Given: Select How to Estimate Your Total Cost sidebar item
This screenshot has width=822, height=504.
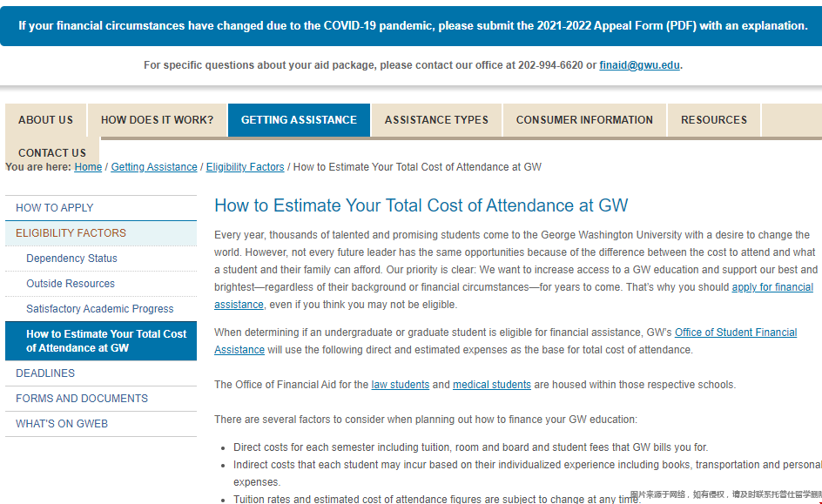Looking at the screenshot, I should 101,340.
